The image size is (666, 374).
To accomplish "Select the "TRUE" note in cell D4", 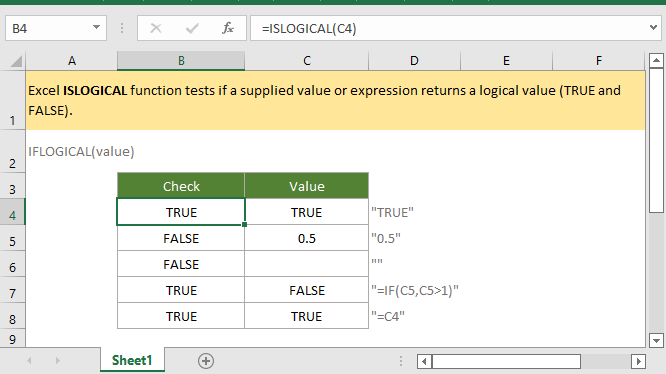I will (x=414, y=211).
